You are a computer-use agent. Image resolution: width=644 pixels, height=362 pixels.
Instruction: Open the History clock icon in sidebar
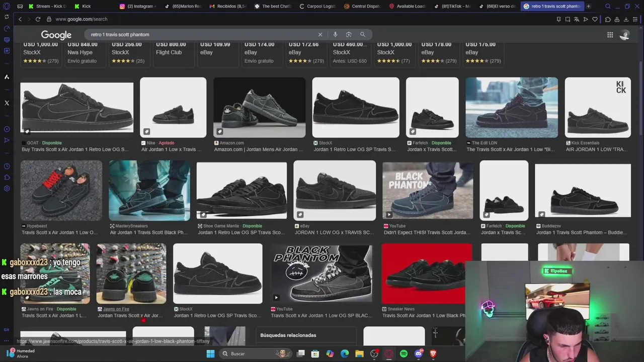(x=7, y=166)
